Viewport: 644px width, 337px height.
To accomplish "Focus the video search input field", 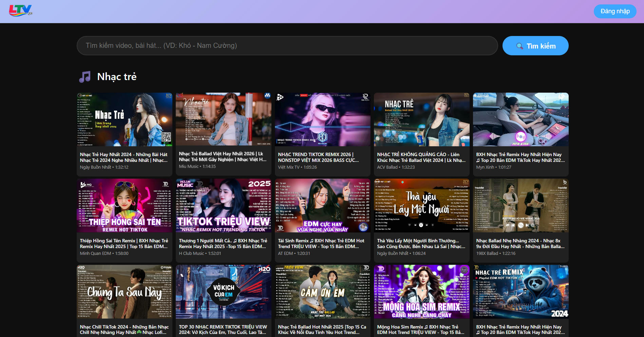I will coord(287,46).
